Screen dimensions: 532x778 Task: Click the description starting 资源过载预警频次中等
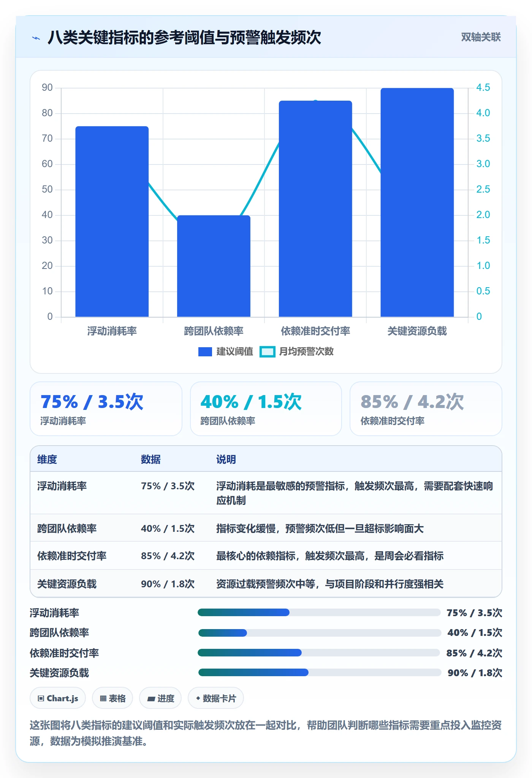coord(330,584)
